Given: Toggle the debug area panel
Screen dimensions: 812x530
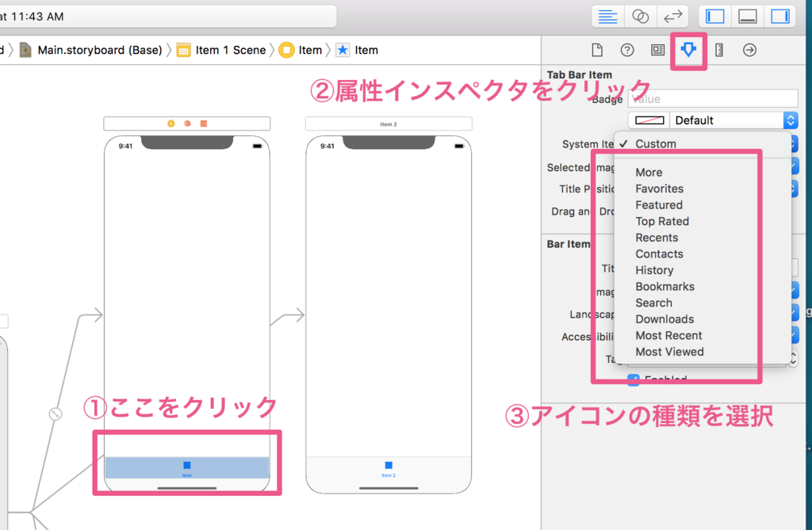Looking at the screenshot, I should 747,17.
